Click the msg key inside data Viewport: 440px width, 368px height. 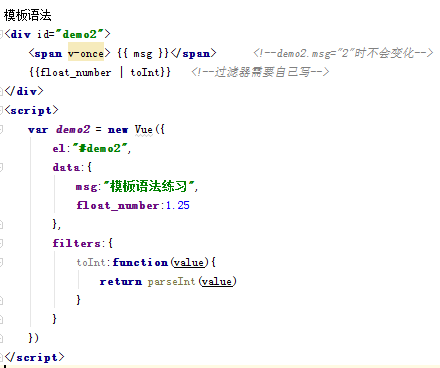(86, 187)
